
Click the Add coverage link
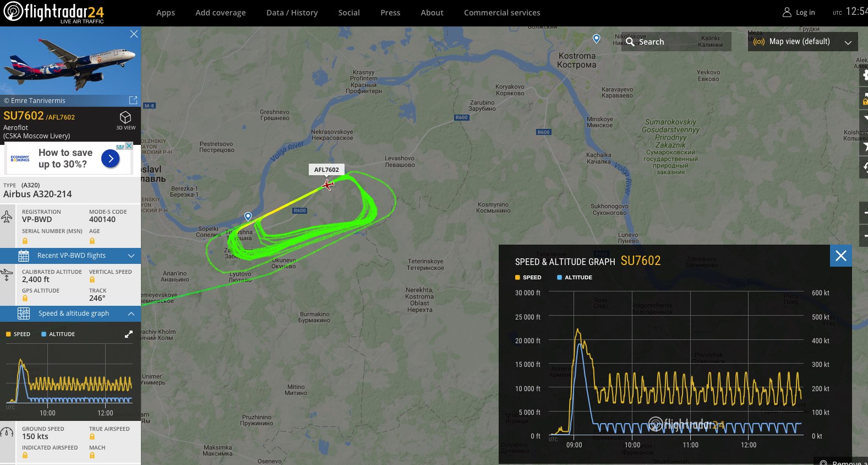click(x=221, y=13)
